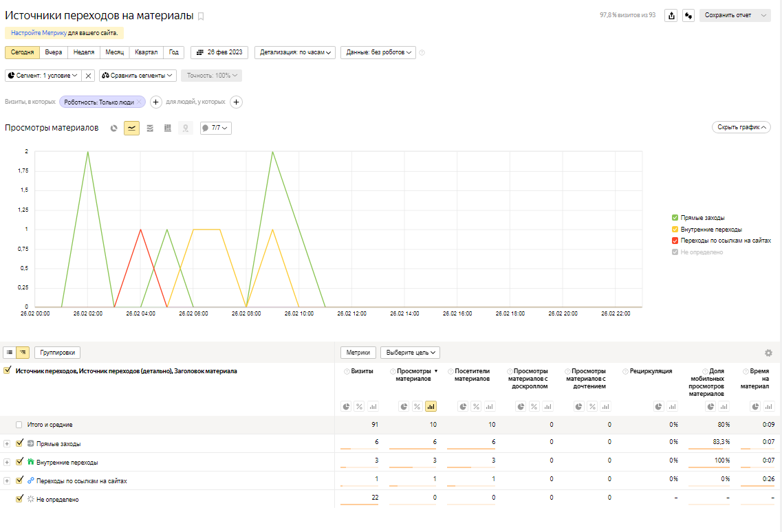
Task: Uncheck the Внутренние переходы row checkbox
Action: tap(19, 462)
